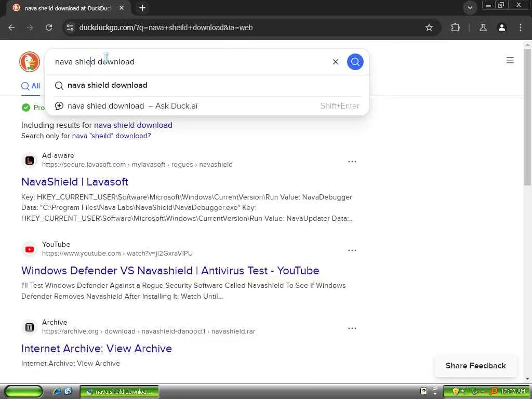Bookmark this page with the star
Viewport: 532px width, 399px height.
[429, 28]
